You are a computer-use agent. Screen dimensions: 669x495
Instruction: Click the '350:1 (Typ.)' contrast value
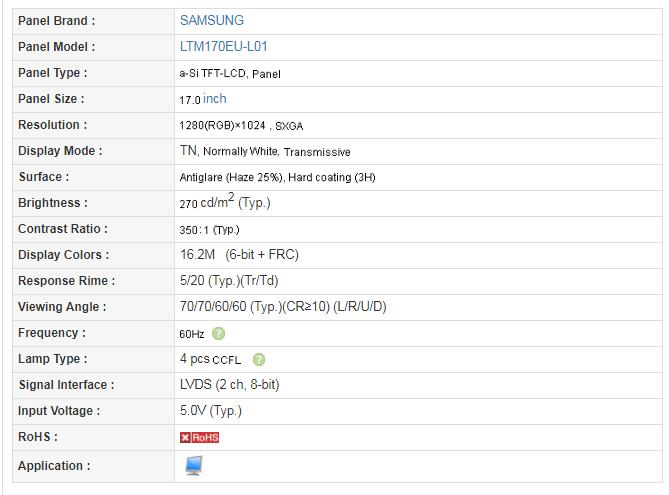click(209, 230)
